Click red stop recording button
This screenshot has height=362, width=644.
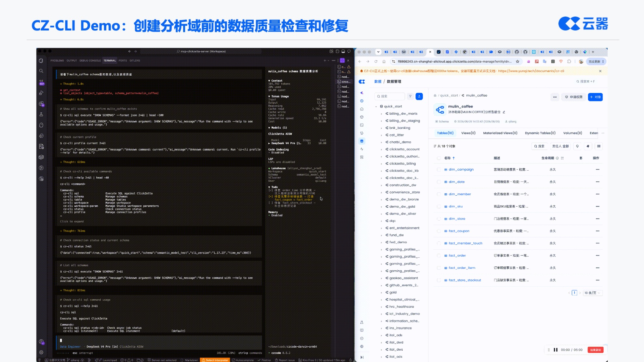[x=595, y=350]
